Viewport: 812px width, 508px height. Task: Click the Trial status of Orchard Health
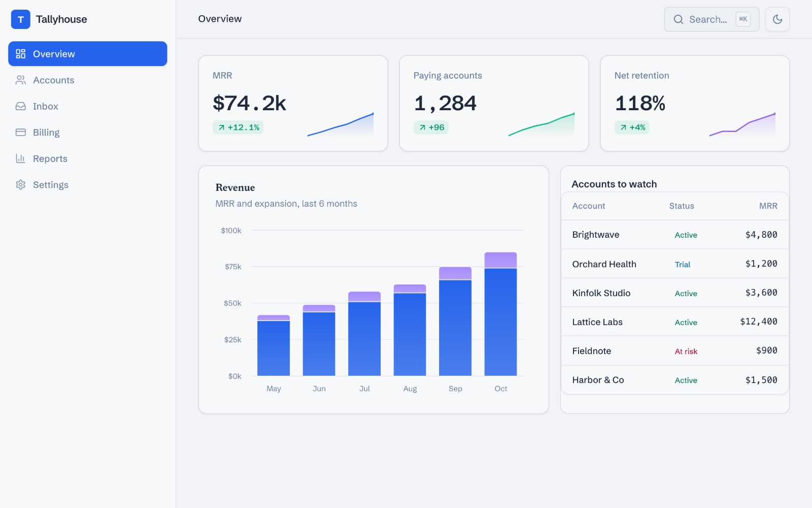coord(683,264)
